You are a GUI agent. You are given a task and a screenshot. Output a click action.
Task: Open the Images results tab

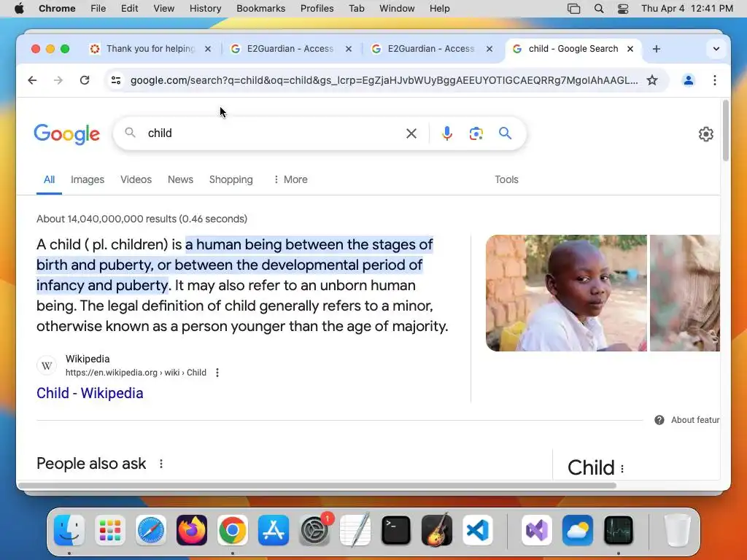(x=88, y=179)
